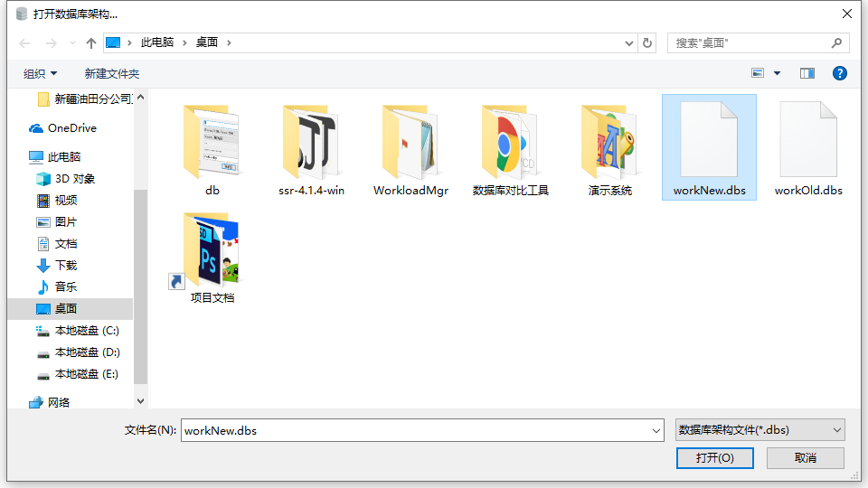This screenshot has width=868, height=488.
Task: Refresh the current folder view
Action: pyautogui.click(x=647, y=42)
